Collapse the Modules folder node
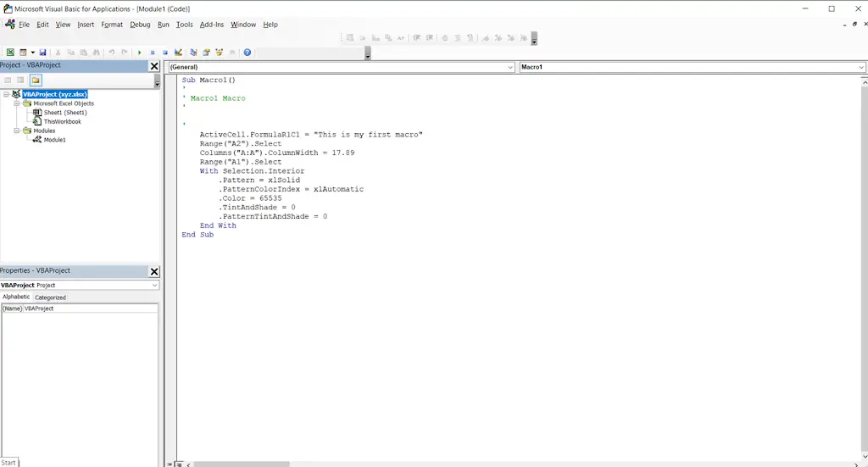The width and height of the screenshot is (868, 467). click(x=17, y=131)
